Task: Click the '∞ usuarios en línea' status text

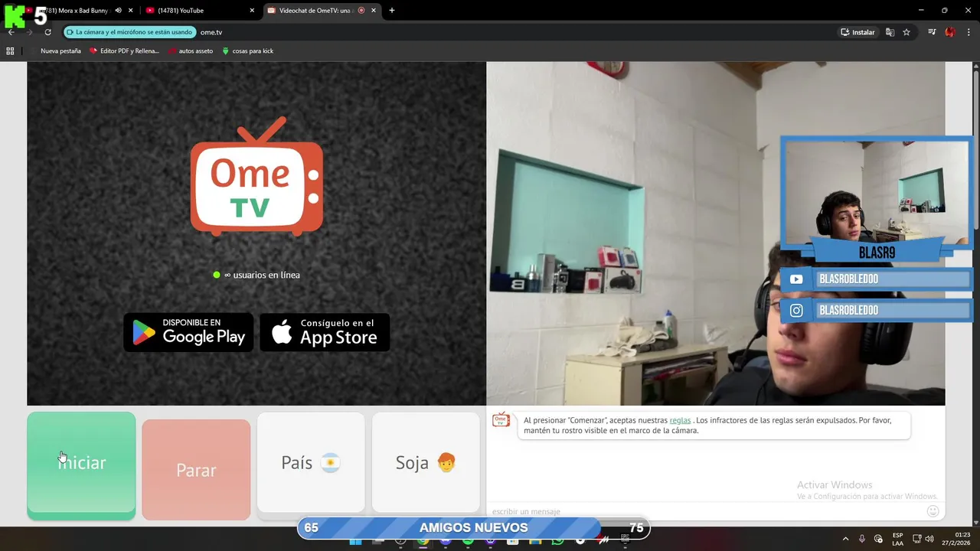Action: click(256, 275)
